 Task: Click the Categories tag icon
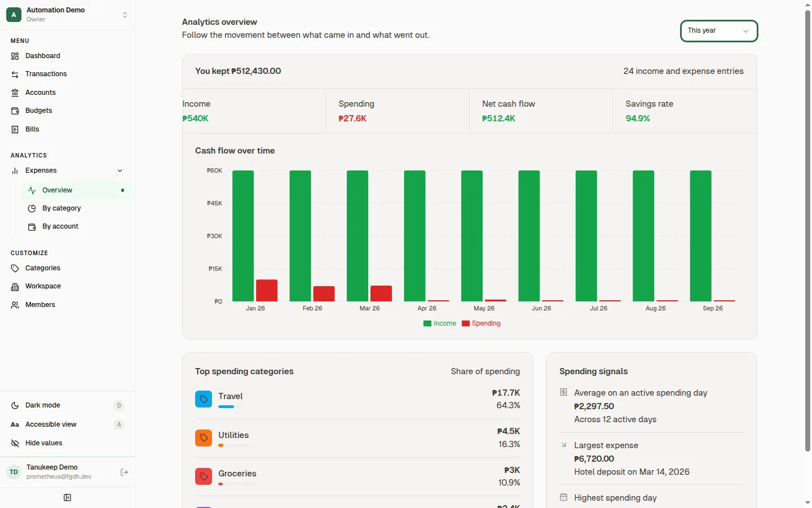pos(15,268)
